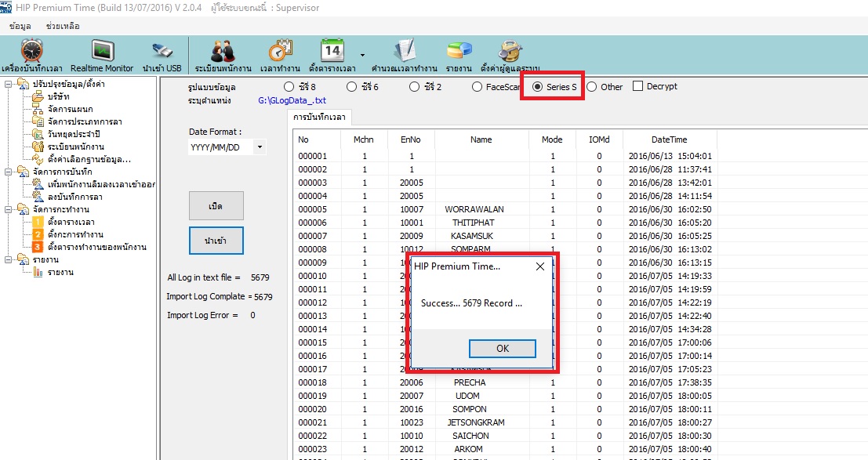Select the ชีรี่ 2 data format radio

tap(415, 87)
